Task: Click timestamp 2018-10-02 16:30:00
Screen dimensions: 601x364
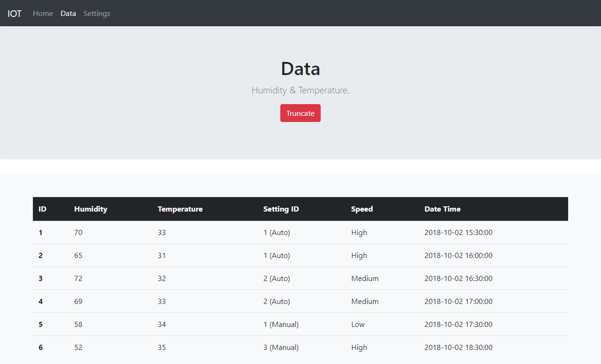Action: [458, 278]
